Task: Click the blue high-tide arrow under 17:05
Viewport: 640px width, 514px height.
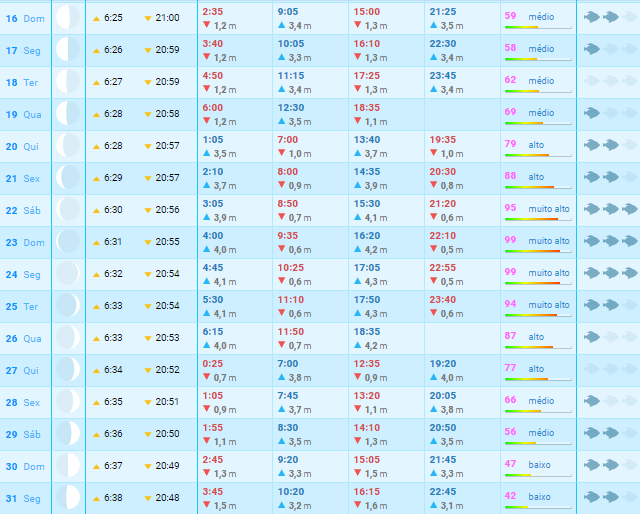Action: coord(358,281)
